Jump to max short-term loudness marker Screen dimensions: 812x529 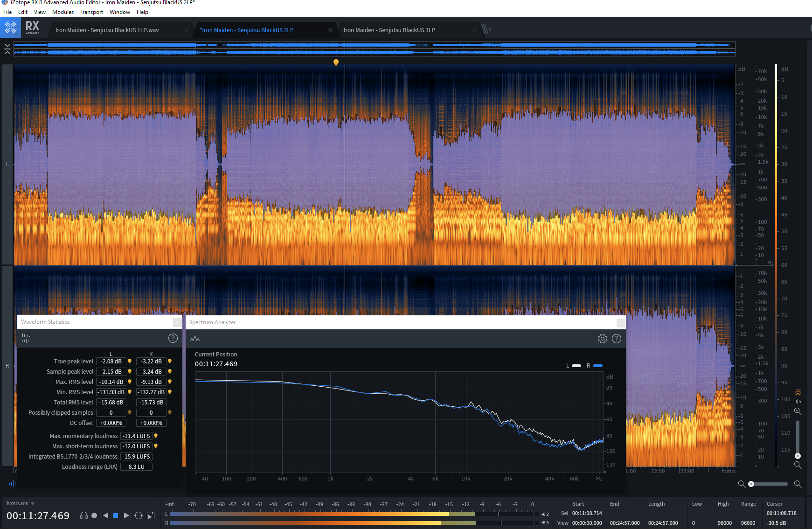[156, 446]
